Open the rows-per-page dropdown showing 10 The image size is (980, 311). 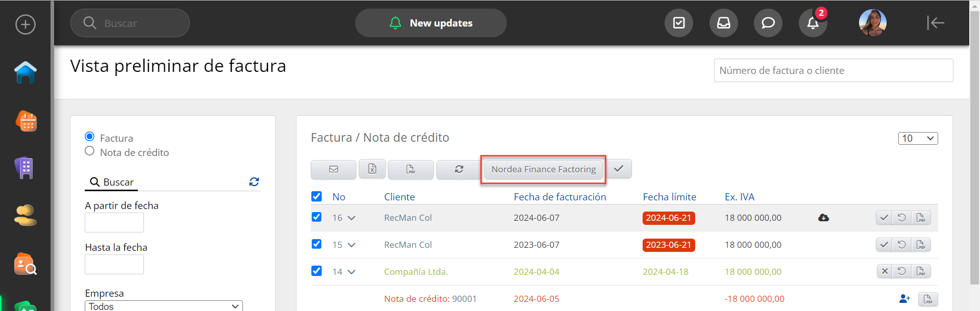pyautogui.click(x=918, y=138)
